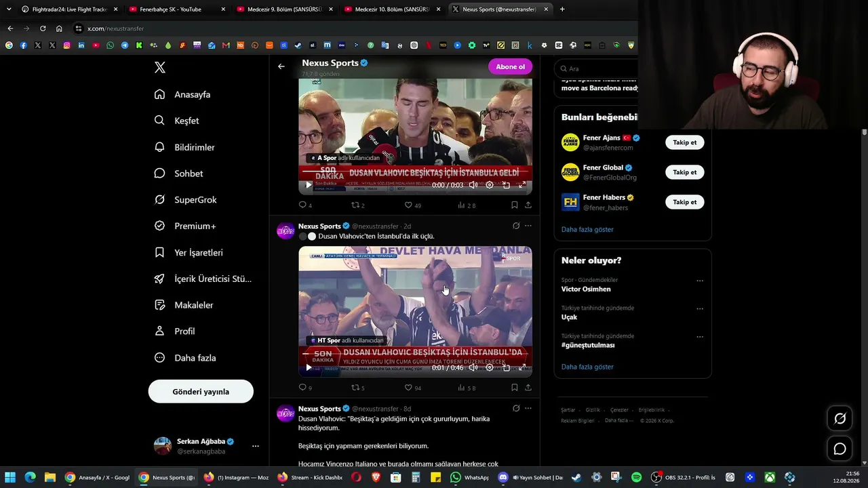The width and height of the screenshot is (868, 488).
Task: Open the #güneştutulması trending topic
Action: 588,345
